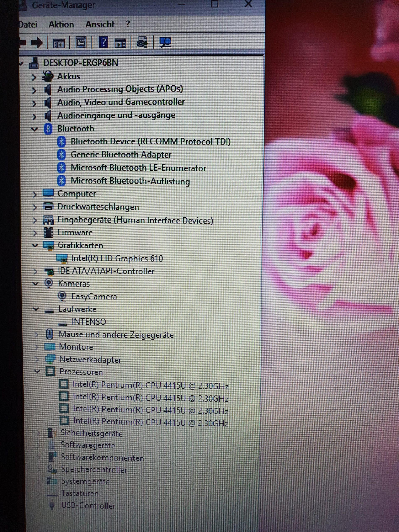Image resolution: width=399 pixels, height=532 pixels.
Task: Select the EasyCamera device
Action: click(x=94, y=297)
